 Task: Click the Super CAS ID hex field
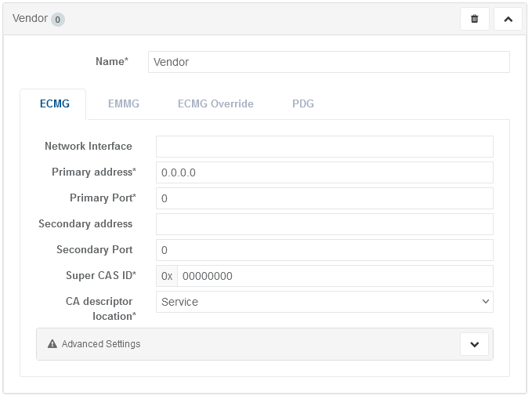click(x=335, y=276)
